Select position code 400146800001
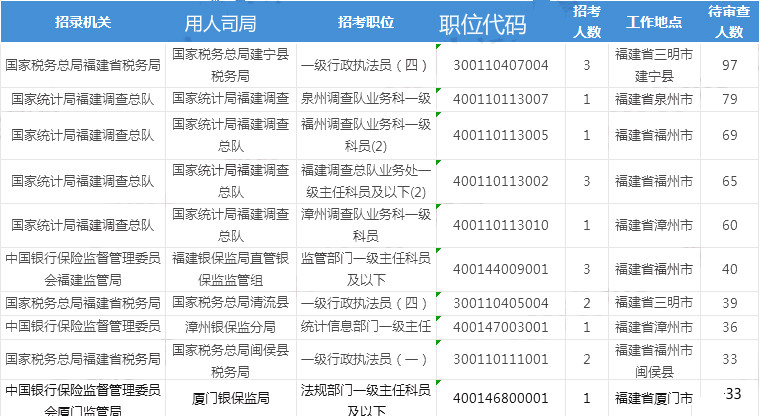Image resolution: width=760 pixels, height=416 pixels. pyautogui.click(x=501, y=399)
